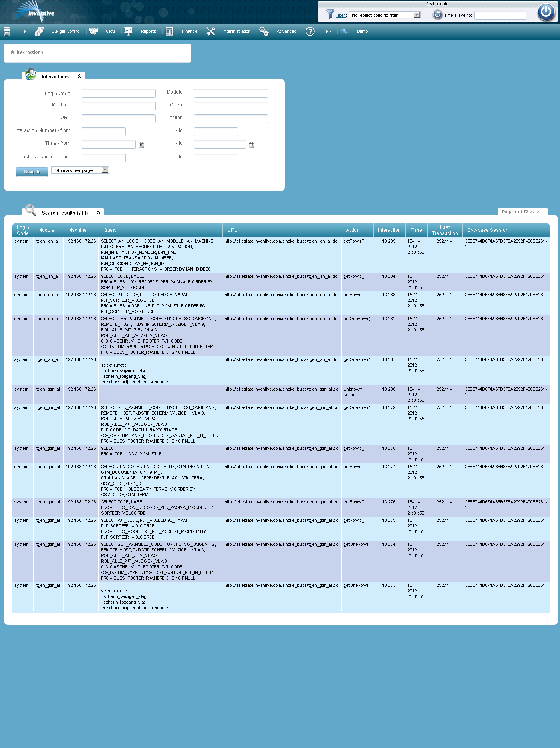Open calendar picker for Time to
This screenshot has width=560, height=748.
252,145
